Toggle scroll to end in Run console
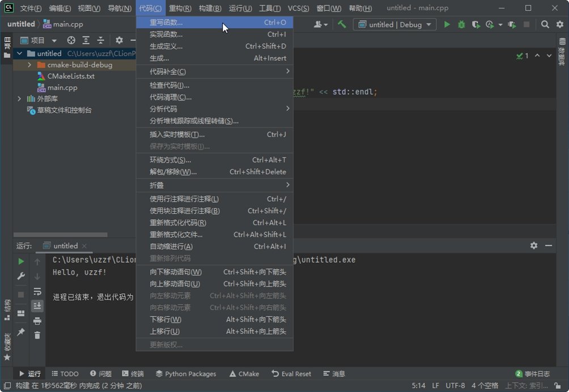 pos(37,306)
